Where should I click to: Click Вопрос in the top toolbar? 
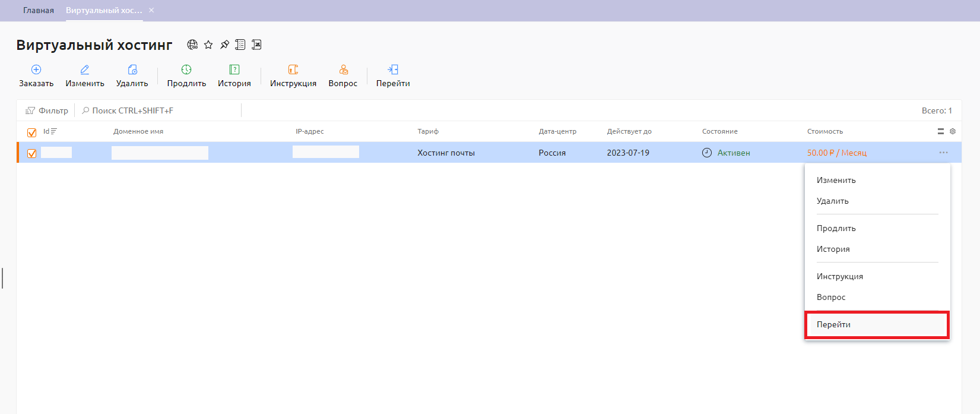tap(343, 76)
